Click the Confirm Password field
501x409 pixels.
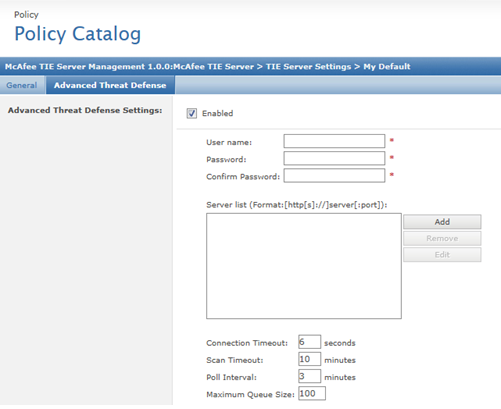334,176
